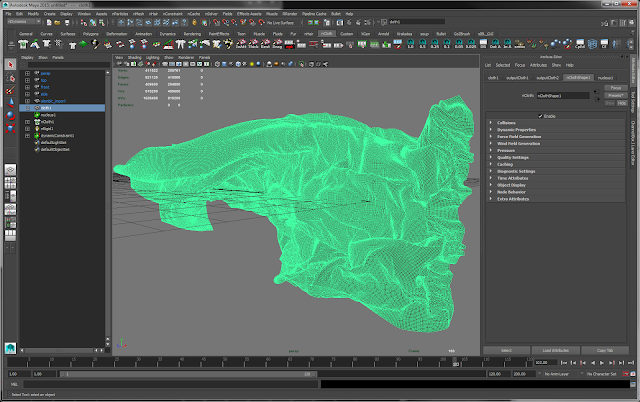Click the Hide button

pyautogui.click(x=622, y=103)
